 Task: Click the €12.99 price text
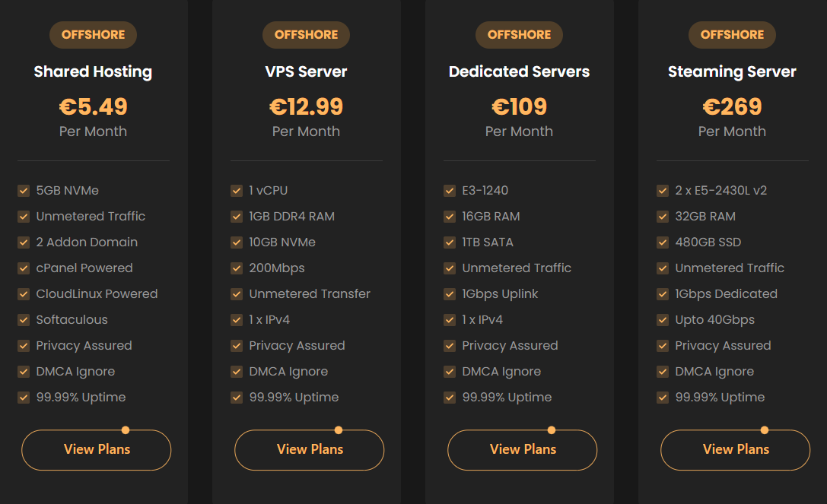307,107
